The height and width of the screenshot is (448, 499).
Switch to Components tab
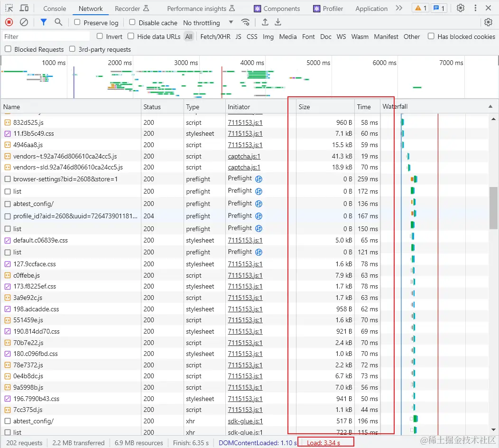point(277,9)
